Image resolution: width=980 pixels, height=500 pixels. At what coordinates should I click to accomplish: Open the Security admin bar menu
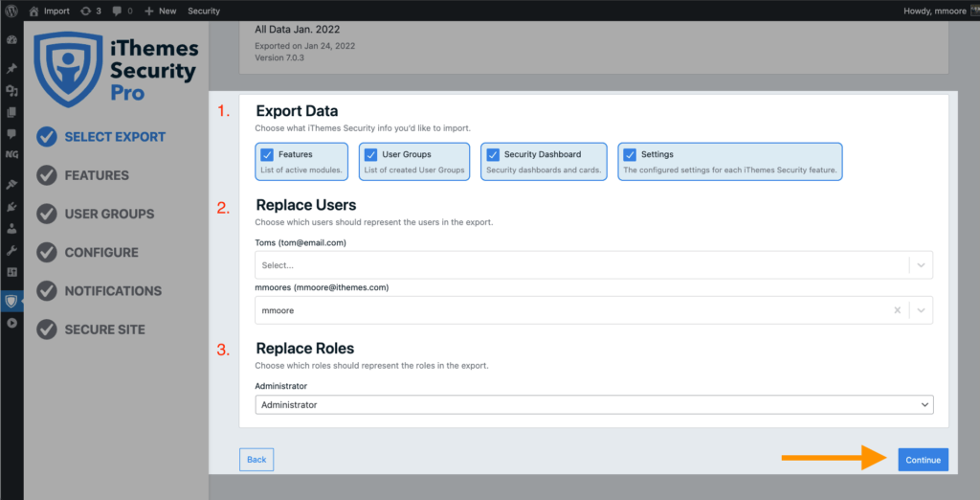click(x=204, y=11)
